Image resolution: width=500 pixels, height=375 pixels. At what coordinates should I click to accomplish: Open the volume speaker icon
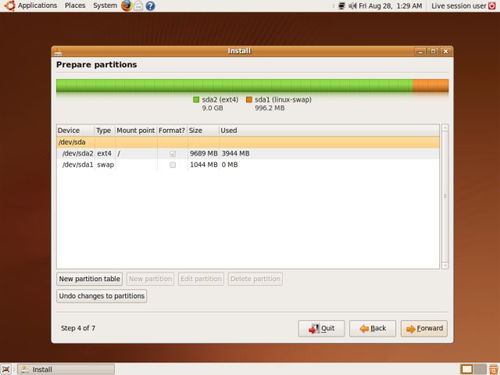[x=352, y=6]
